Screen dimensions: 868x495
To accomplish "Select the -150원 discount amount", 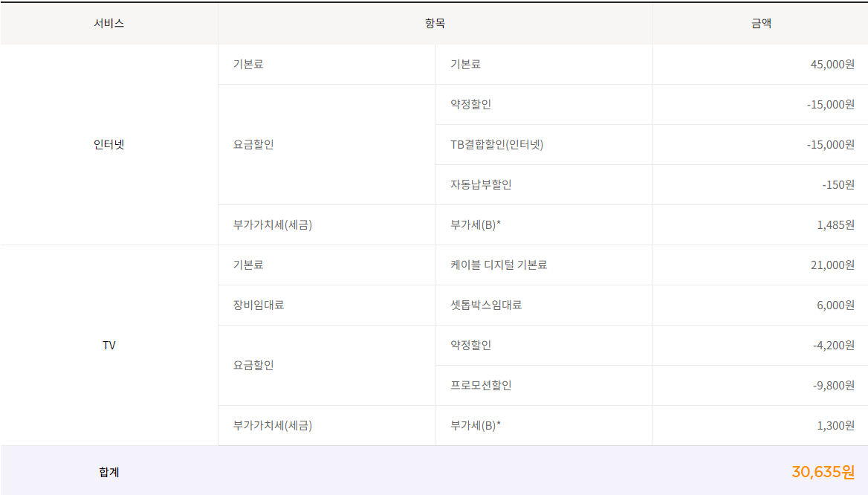I will pyautogui.click(x=838, y=184).
